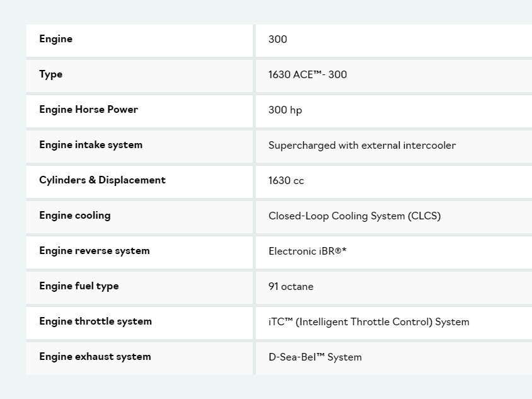This screenshot has height=399, width=532.
Task: Click the Engine cooling label
Action: 75,216
